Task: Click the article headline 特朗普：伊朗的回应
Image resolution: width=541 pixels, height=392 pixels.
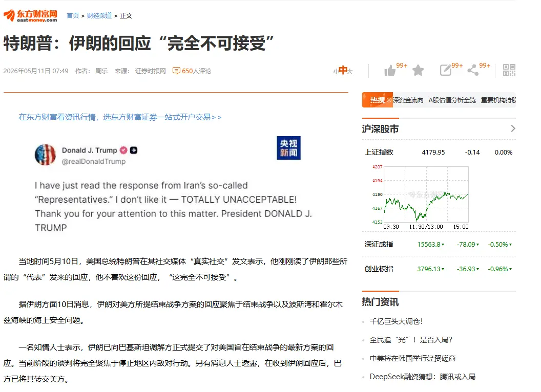Action: (138, 43)
